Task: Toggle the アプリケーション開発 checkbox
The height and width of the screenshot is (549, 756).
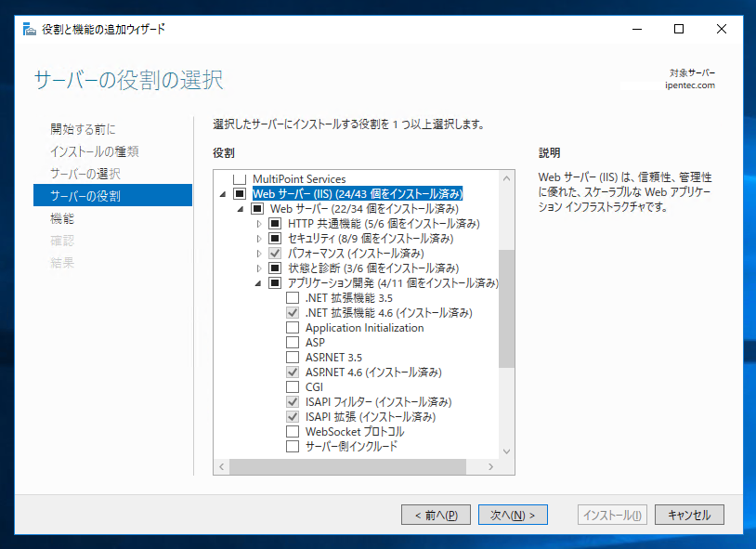Action: [x=275, y=283]
